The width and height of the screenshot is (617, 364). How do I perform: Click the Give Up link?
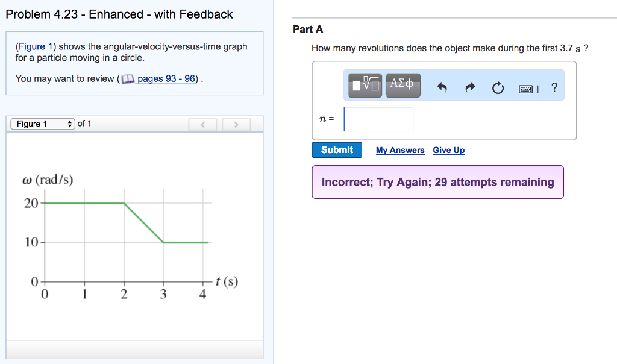pos(448,151)
